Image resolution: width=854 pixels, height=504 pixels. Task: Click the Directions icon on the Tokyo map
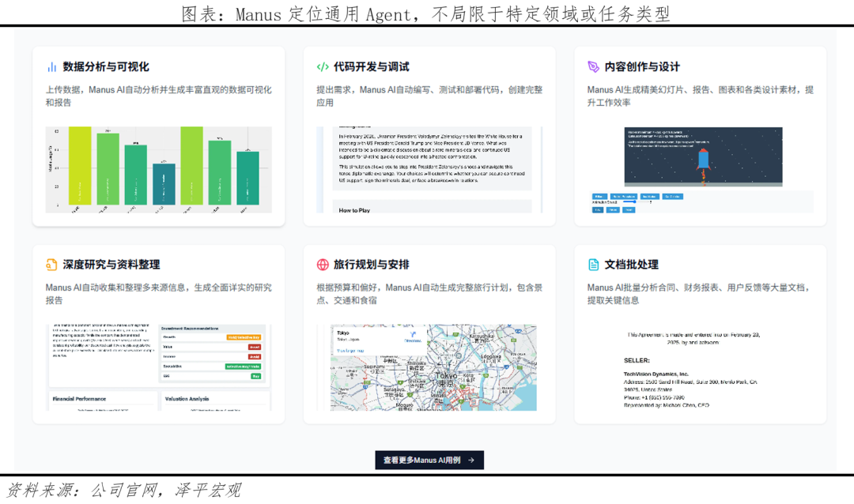(413, 334)
